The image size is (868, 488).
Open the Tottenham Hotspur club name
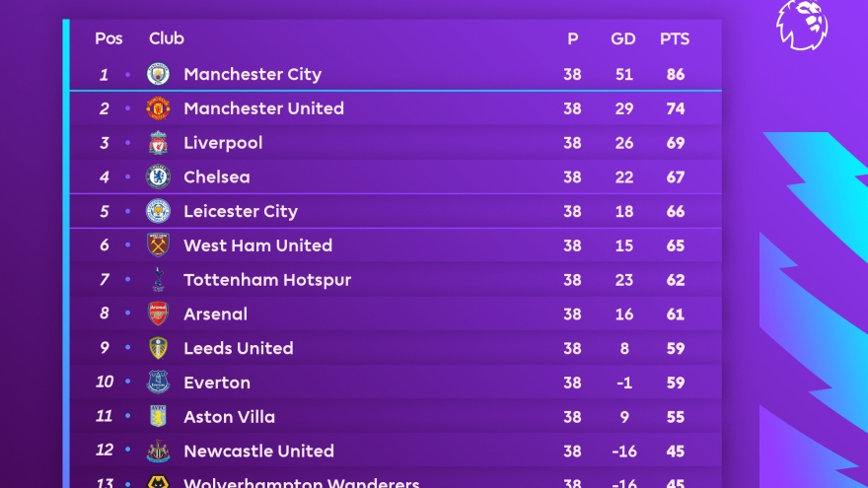[x=267, y=280]
